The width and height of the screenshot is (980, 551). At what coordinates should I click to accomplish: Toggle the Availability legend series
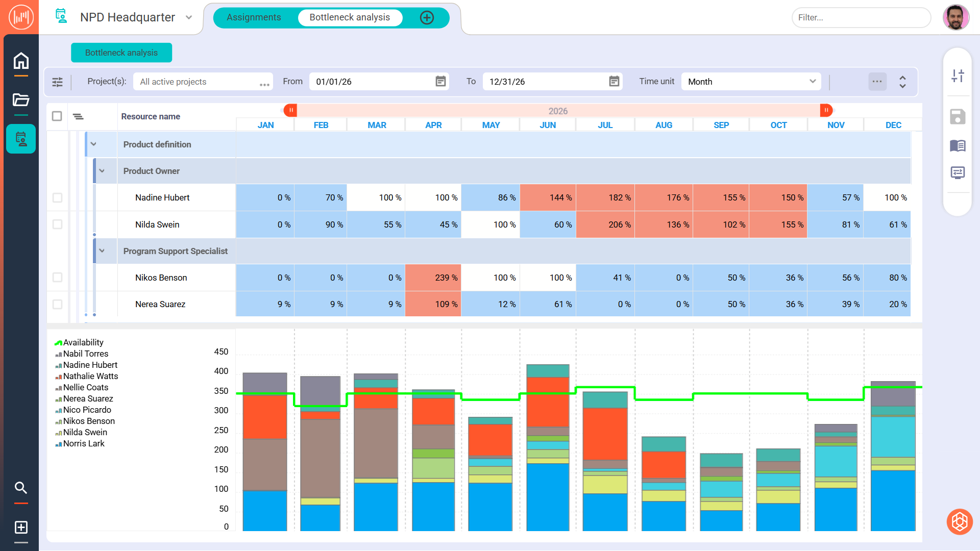pos(79,343)
